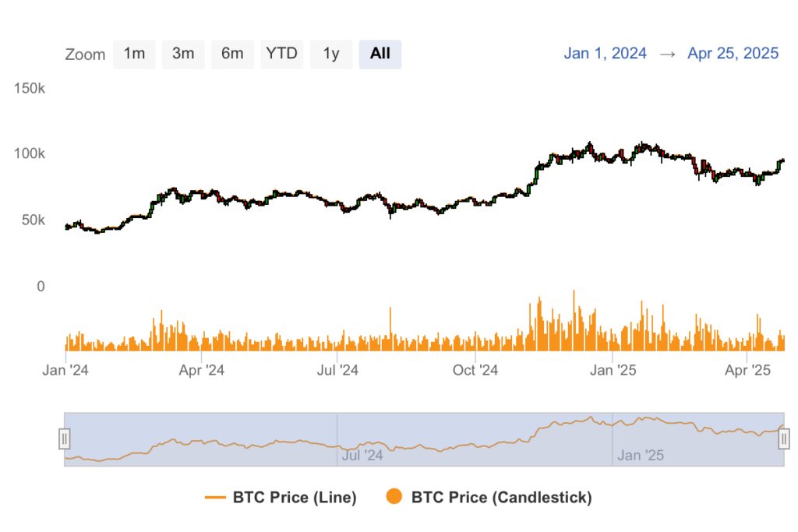This screenshot has width=798, height=532.
Task: Select the 3m zoom range button
Action: pos(183,54)
